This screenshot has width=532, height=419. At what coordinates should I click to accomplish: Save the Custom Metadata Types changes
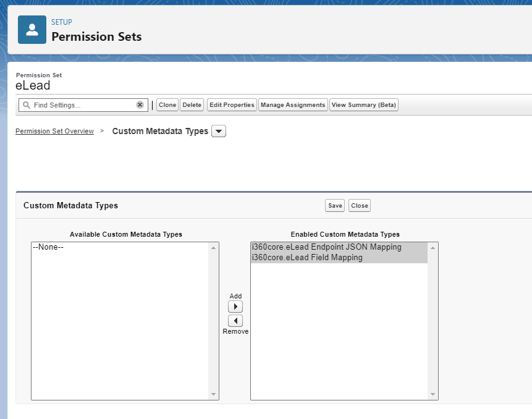click(334, 205)
